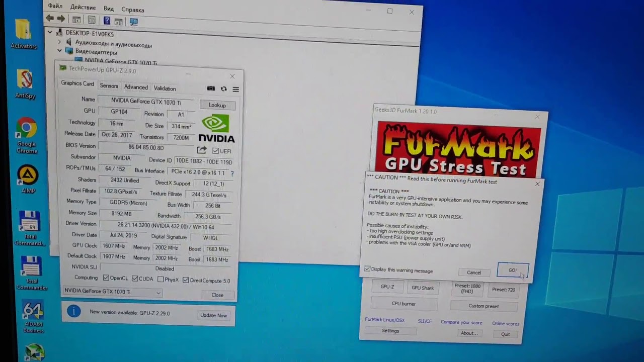Open the SLI/CF link in FurMark
This screenshot has height=362, width=644.
[425, 321]
